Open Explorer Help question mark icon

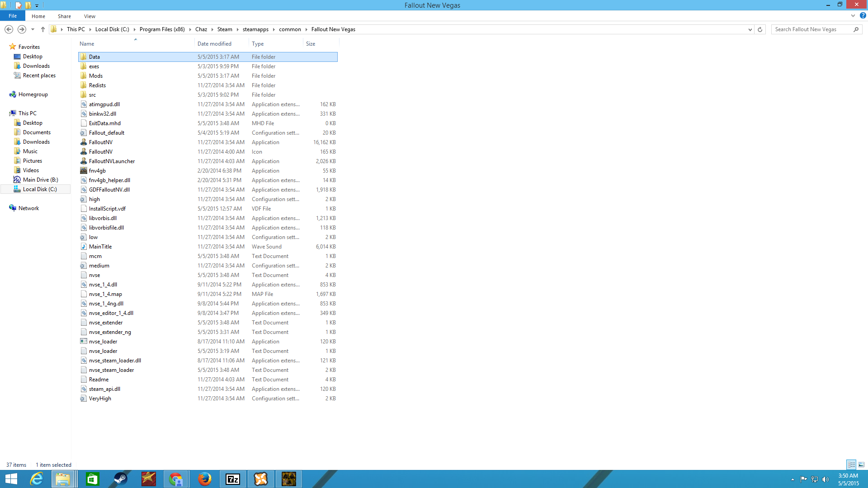pos(863,16)
